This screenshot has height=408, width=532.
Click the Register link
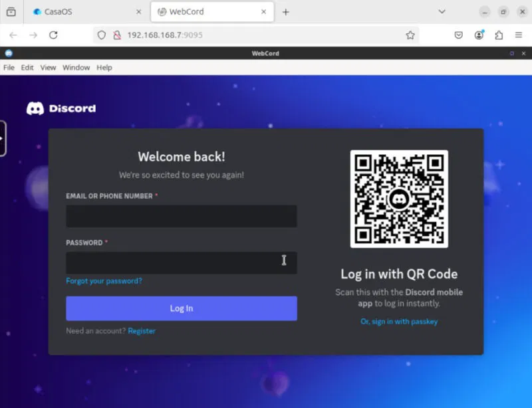(142, 330)
